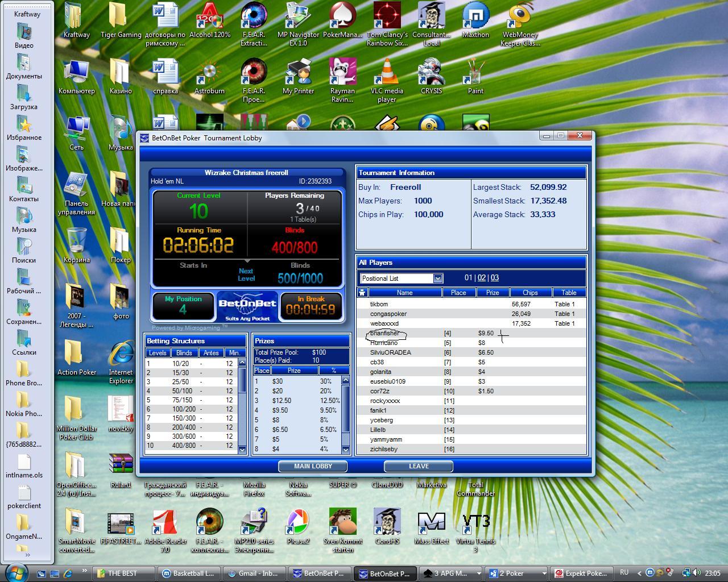Click the player table header icon
The height and width of the screenshot is (582, 728).
click(362, 293)
